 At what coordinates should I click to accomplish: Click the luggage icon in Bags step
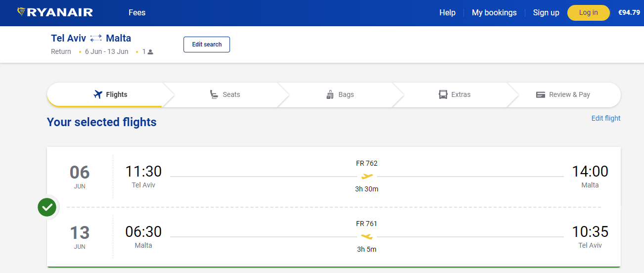(330, 94)
